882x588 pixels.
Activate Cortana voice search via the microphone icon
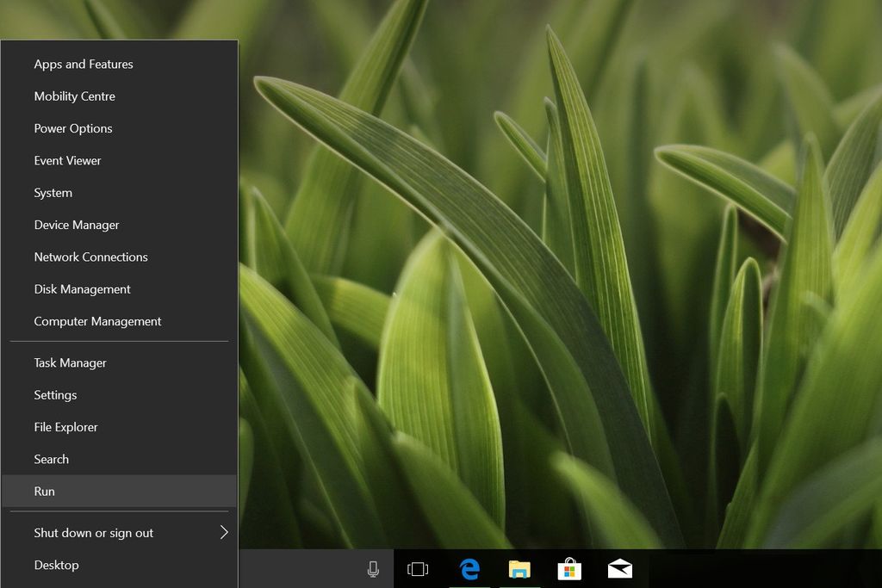point(373,569)
